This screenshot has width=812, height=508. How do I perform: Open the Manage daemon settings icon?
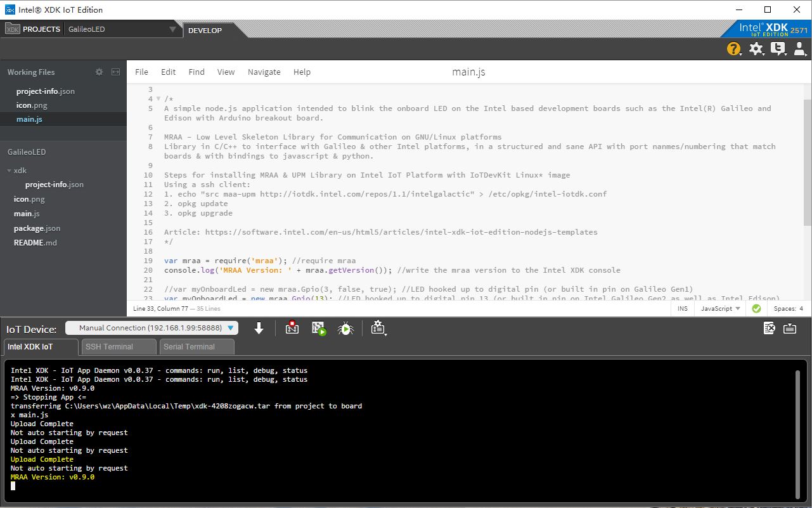(378, 328)
